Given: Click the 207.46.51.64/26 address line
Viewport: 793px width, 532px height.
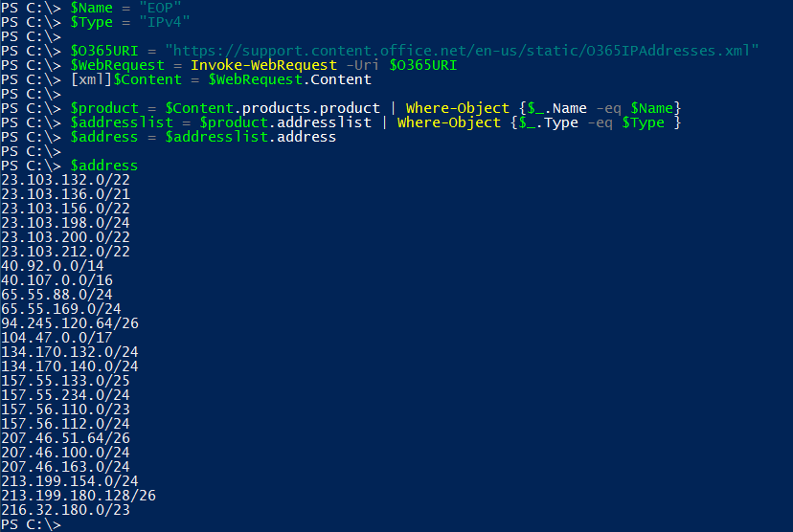Looking at the screenshot, I should point(65,438).
